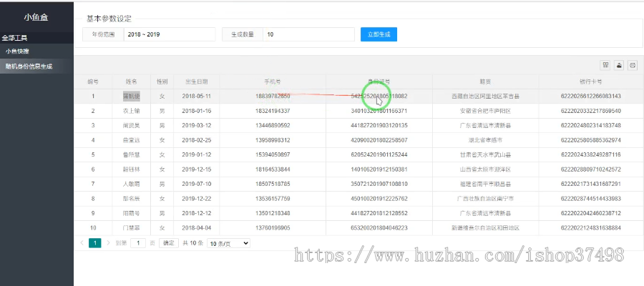The image size is (644, 286).
Task: Click the export table icon
Action: coord(619,65)
